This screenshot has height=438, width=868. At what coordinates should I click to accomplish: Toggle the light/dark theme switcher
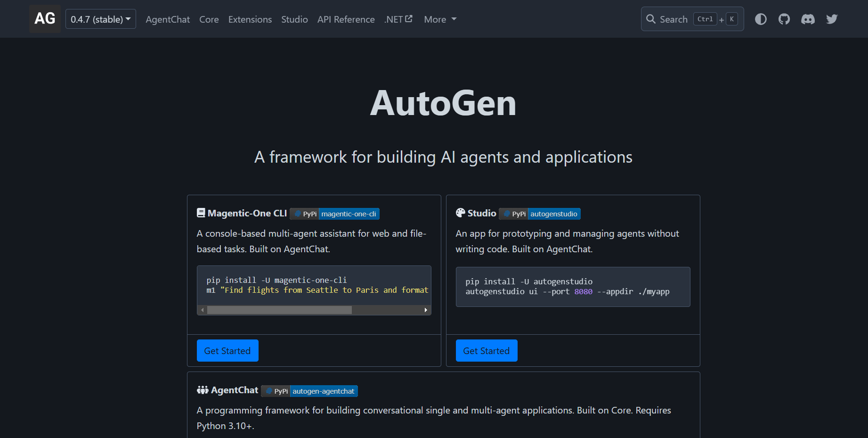761,19
